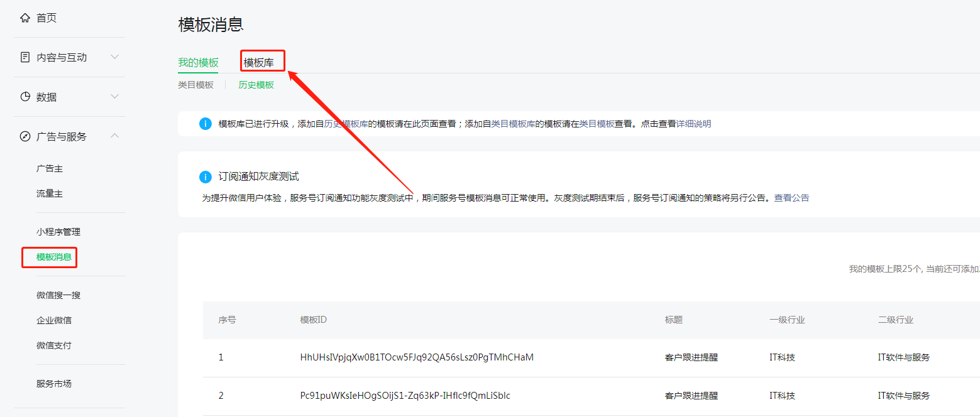Expand the 数据 menu chevron
980x417 pixels.
coord(115,97)
